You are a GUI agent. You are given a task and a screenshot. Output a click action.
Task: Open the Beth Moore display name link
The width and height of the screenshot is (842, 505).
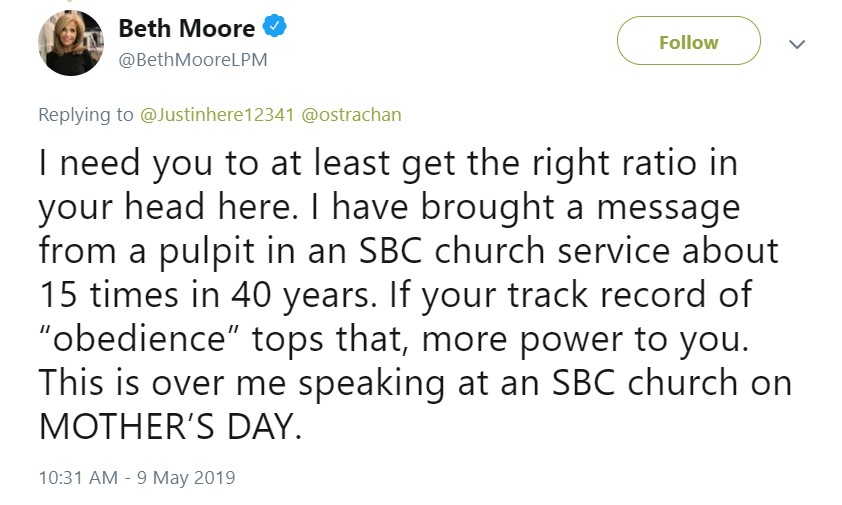186,30
